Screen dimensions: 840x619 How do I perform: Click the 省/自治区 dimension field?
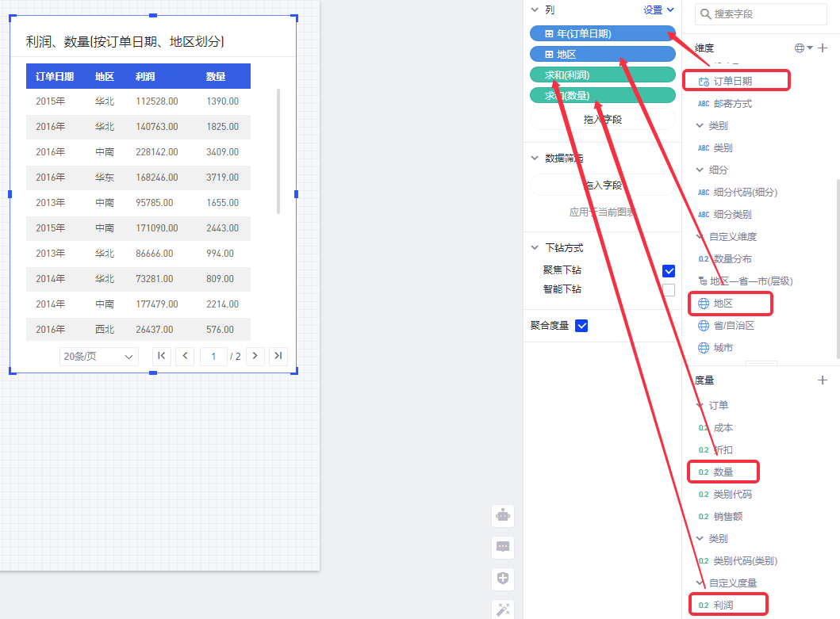click(733, 326)
